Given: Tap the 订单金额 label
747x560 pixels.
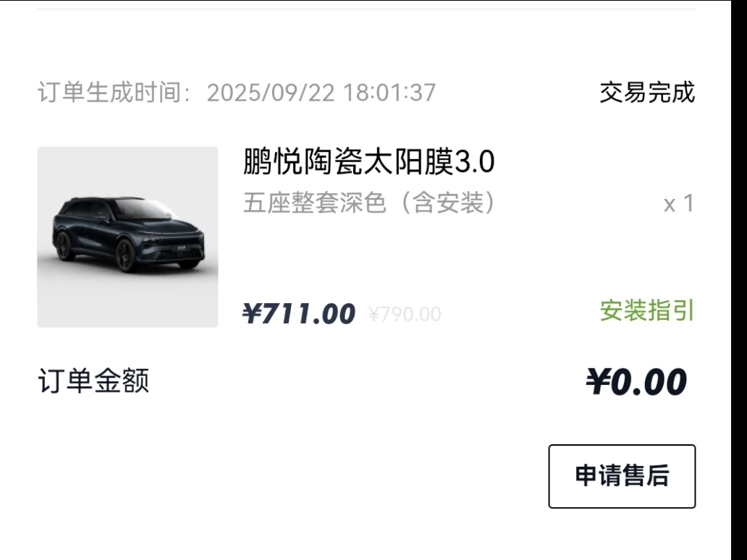Looking at the screenshot, I should (93, 380).
